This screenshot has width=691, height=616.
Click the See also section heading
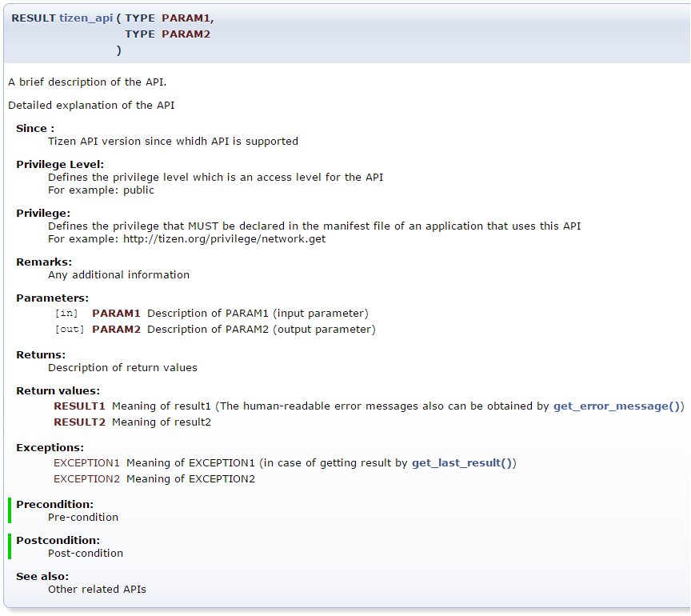(x=42, y=576)
